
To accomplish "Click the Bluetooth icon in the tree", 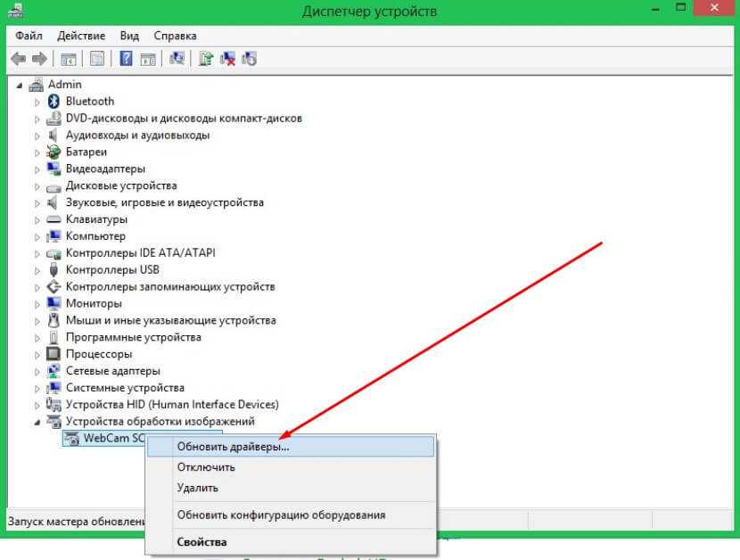I will tap(53, 101).
